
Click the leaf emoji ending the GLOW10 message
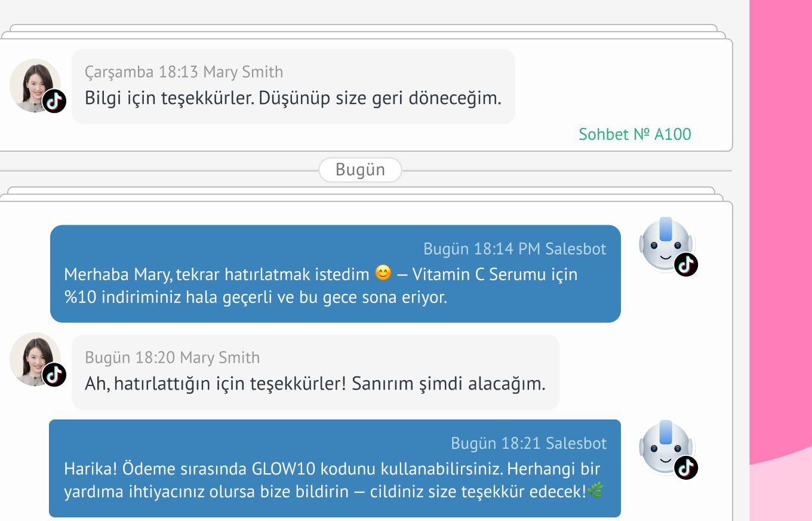tap(595, 492)
